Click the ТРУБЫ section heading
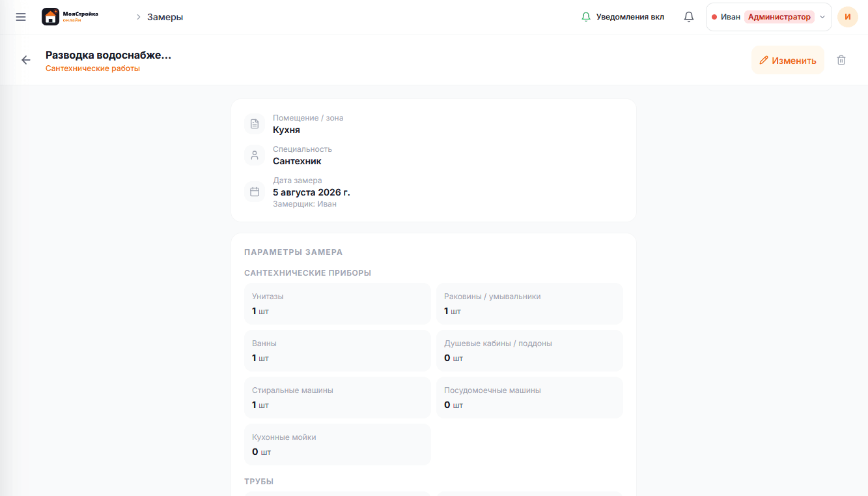Image resolution: width=868 pixels, height=496 pixels. click(x=259, y=482)
